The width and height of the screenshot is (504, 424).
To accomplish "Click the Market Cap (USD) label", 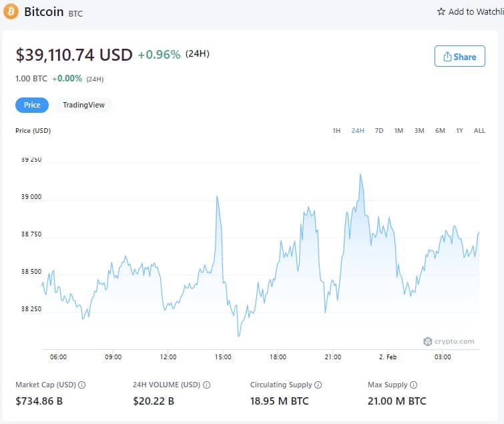I will click(x=45, y=385).
